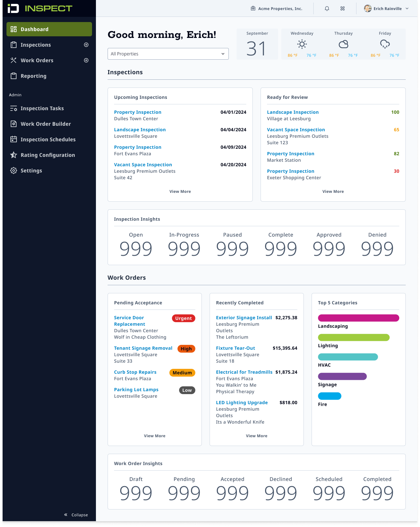The image size is (420, 527).
Task: Click the Settings gear icon
Action: click(14, 170)
